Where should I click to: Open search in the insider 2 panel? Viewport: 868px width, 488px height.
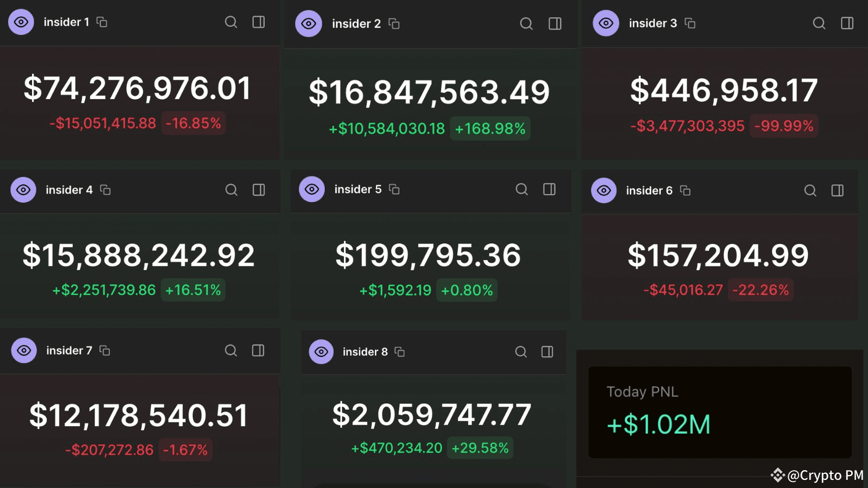click(526, 24)
